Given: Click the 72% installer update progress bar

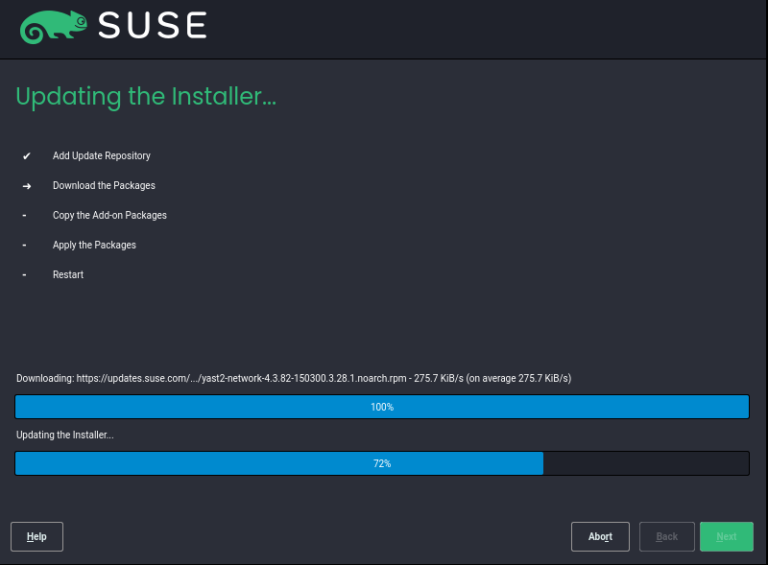Looking at the screenshot, I should coord(382,463).
